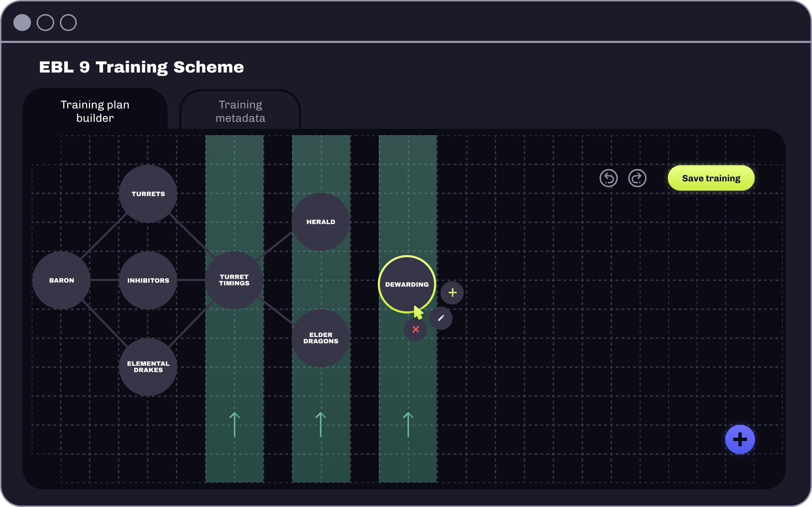This screenshot has width=812, height=507.
Task: Click up arrow in Dewarding column
Action: (x=408, y=425)
